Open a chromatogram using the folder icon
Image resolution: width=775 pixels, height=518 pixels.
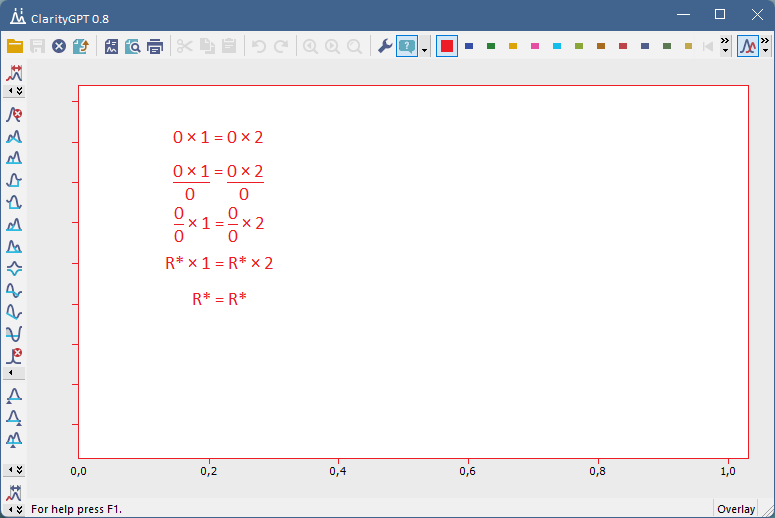point(15,46)
